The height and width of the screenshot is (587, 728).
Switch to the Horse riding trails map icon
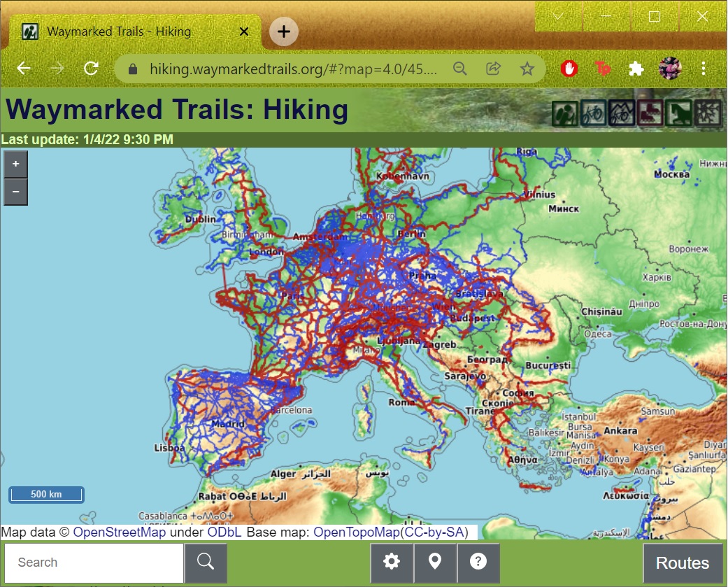678,113
